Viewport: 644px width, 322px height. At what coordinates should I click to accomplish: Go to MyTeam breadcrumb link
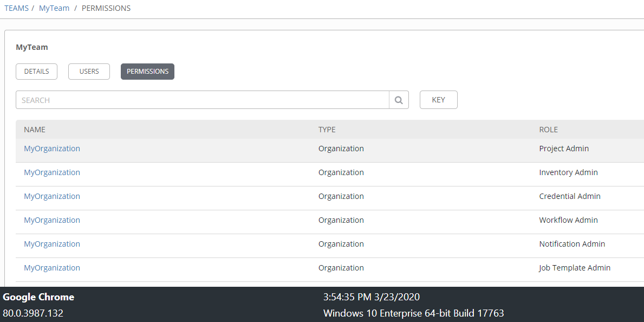click(54, 8)
